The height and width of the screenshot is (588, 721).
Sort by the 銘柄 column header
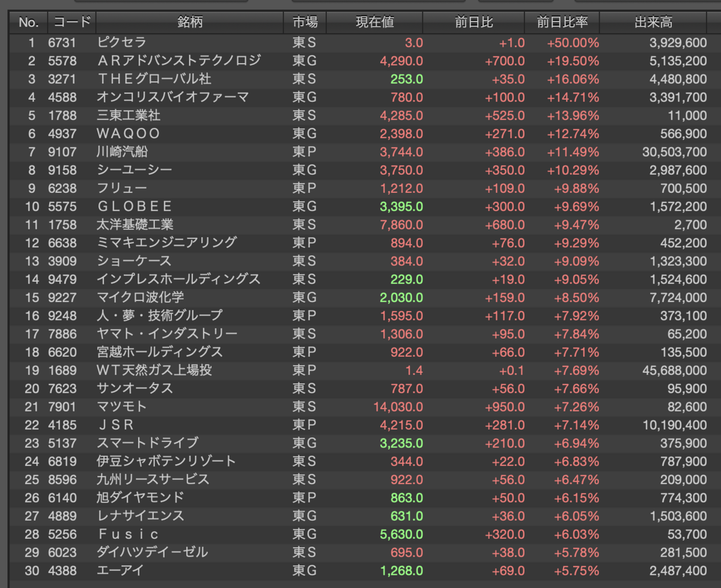(190, 23)
